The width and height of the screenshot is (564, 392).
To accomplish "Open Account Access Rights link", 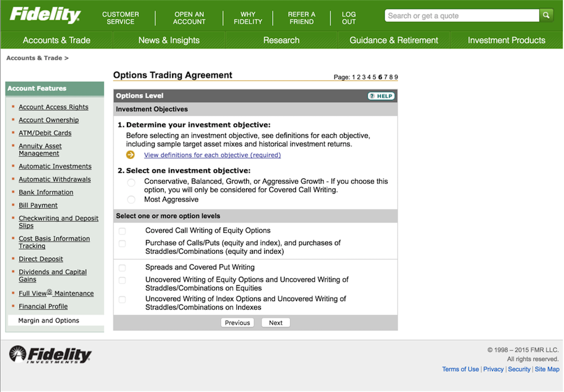I will click(x=54, y=107).
